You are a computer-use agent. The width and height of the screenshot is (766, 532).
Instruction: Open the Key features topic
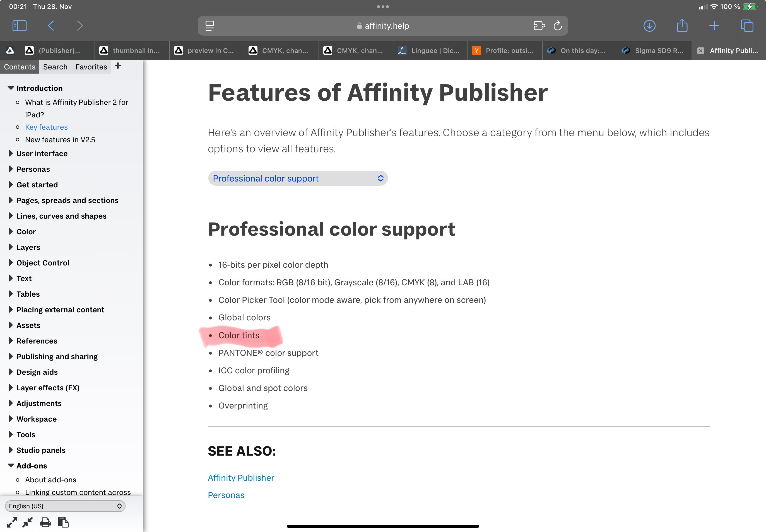coord(46,127)
